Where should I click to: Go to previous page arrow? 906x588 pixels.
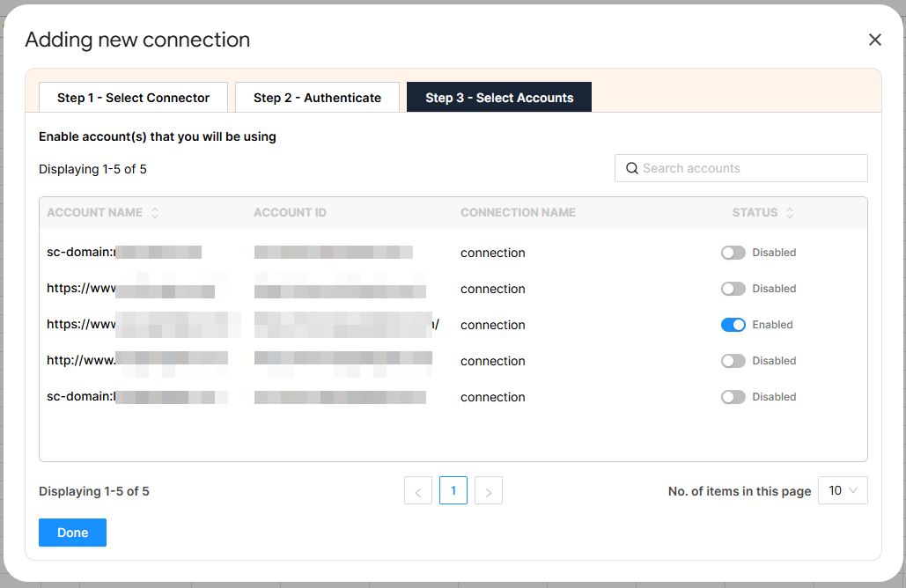point(418,490)
